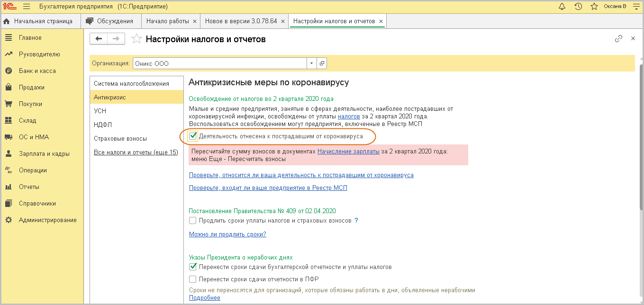Uncheck Деятельность отнесена к пострадавшим от коронавируса
The height and width of the screenshot is (305, 644).
(193, 136)
